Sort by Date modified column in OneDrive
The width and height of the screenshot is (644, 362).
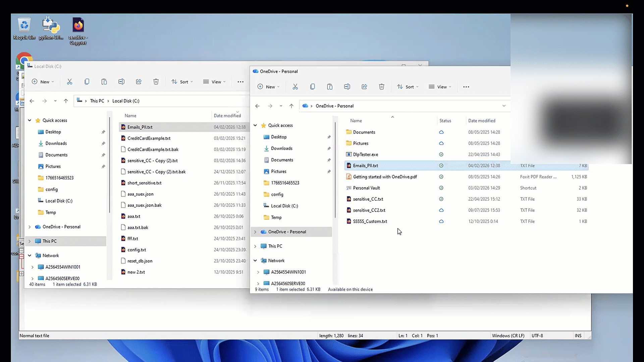[482, 121]
